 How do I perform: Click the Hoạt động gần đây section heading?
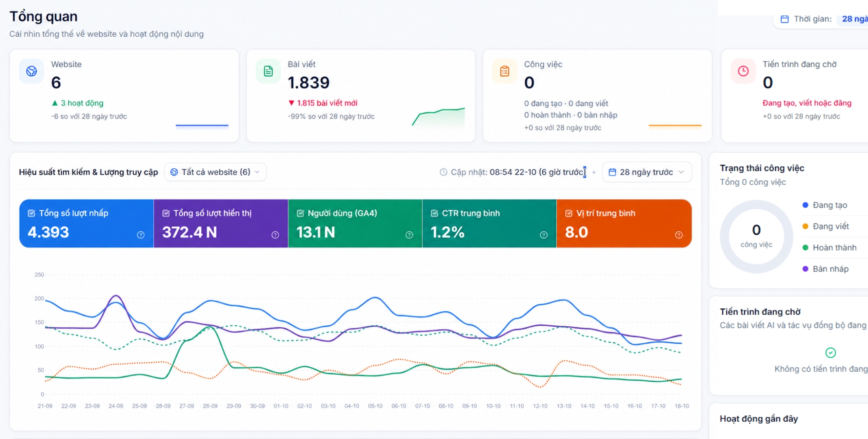759,419
